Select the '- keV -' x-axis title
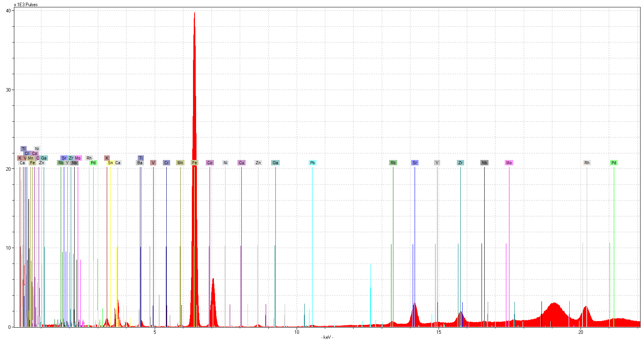 tap(327, 337)
